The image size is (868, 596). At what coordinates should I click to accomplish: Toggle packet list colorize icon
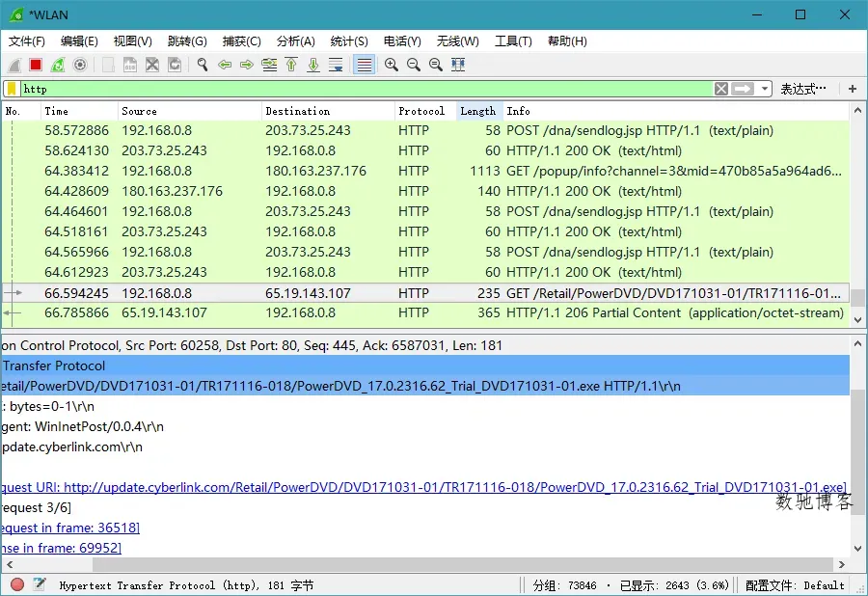[x=365, y=65]
